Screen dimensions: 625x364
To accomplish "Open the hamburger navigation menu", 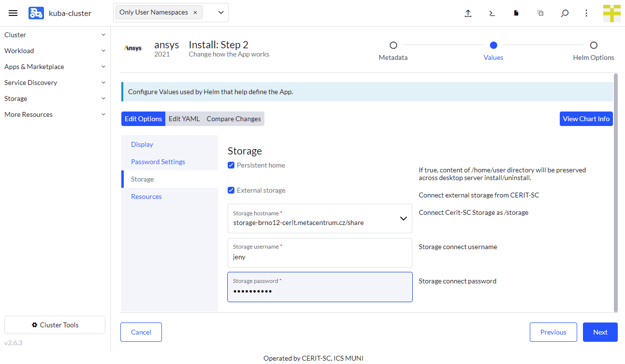I will [13, 13].
